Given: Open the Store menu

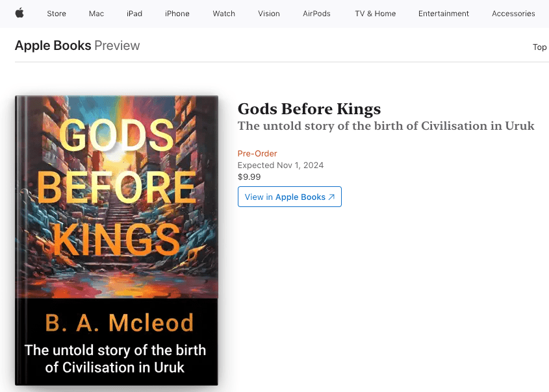Looking at the screenshot, I should click(x=57, y=14).
